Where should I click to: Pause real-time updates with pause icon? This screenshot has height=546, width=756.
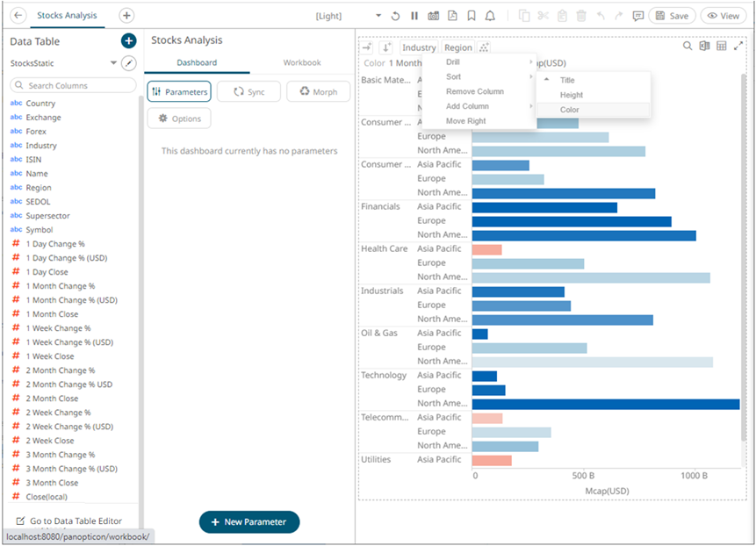point(414,16)
